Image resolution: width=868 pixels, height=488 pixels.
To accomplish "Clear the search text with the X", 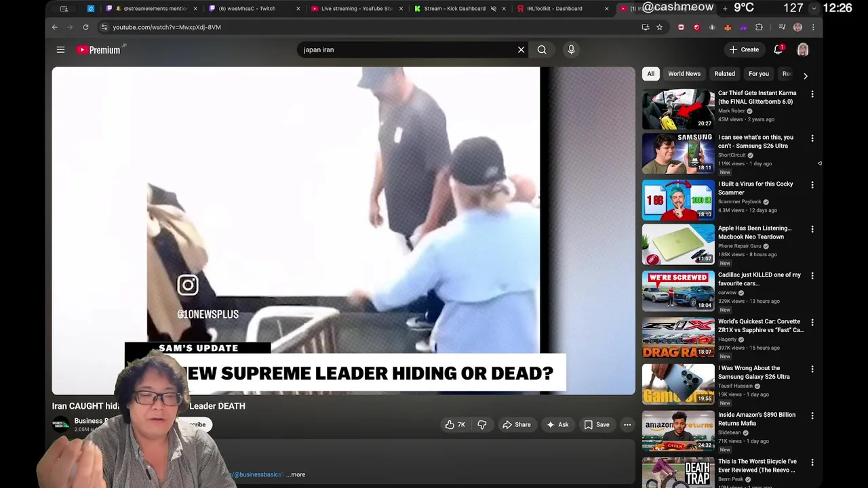I will (x=521, y=49).
